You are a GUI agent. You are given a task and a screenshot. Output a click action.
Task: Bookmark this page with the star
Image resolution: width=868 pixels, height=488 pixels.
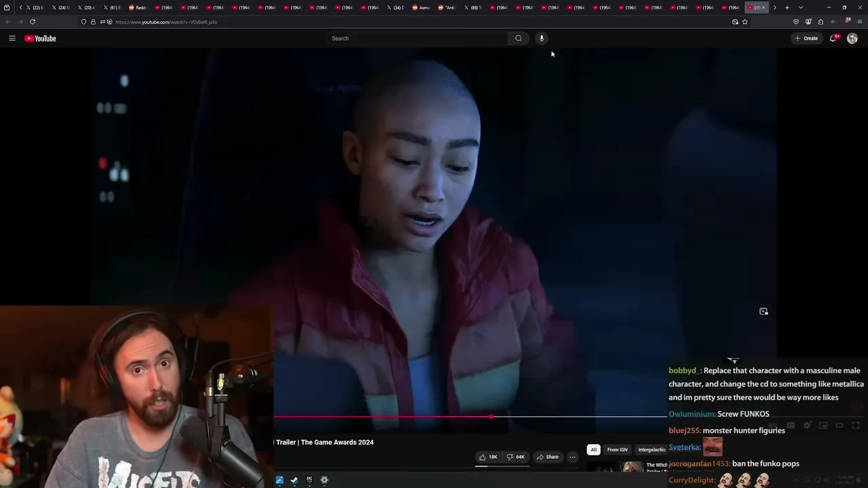[x=745, y=22]
